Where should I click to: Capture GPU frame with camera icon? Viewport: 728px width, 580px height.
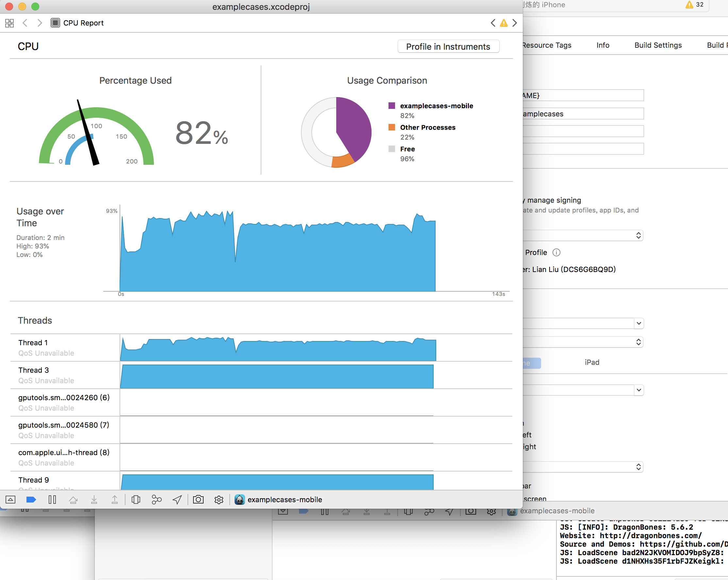tap(198, 500)
